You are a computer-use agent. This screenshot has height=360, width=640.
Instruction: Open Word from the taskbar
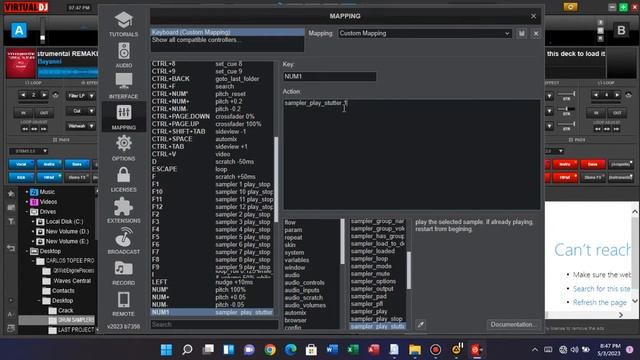(332, 349)
